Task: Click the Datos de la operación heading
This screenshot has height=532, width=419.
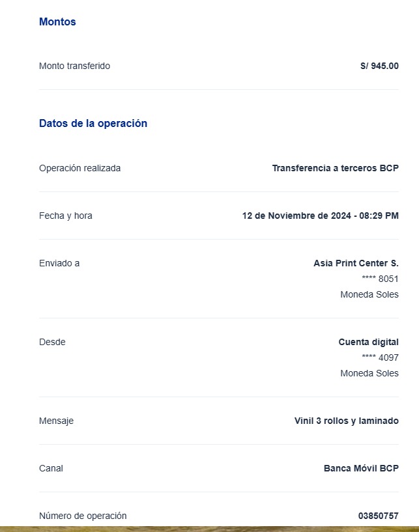Action: pyautogui.click(x=93, y=123)
